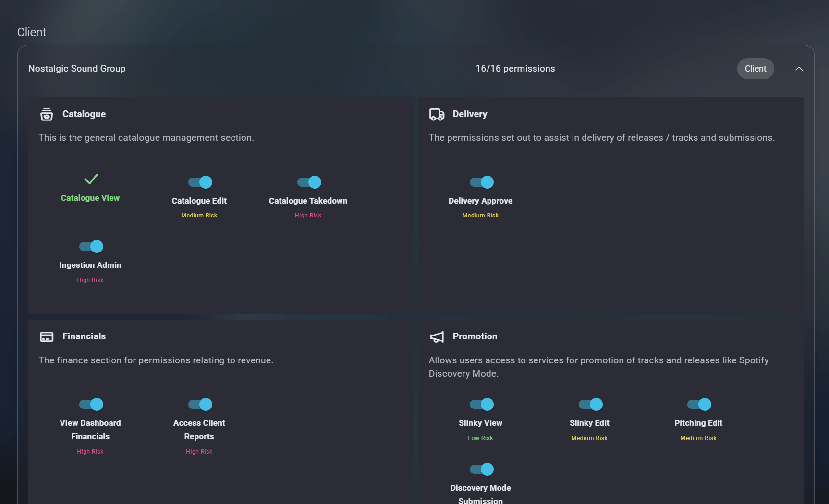Click the Delivery truck icon
Image resolution: width=829 pixels, height=504 pixels.
tap(437, 114)
